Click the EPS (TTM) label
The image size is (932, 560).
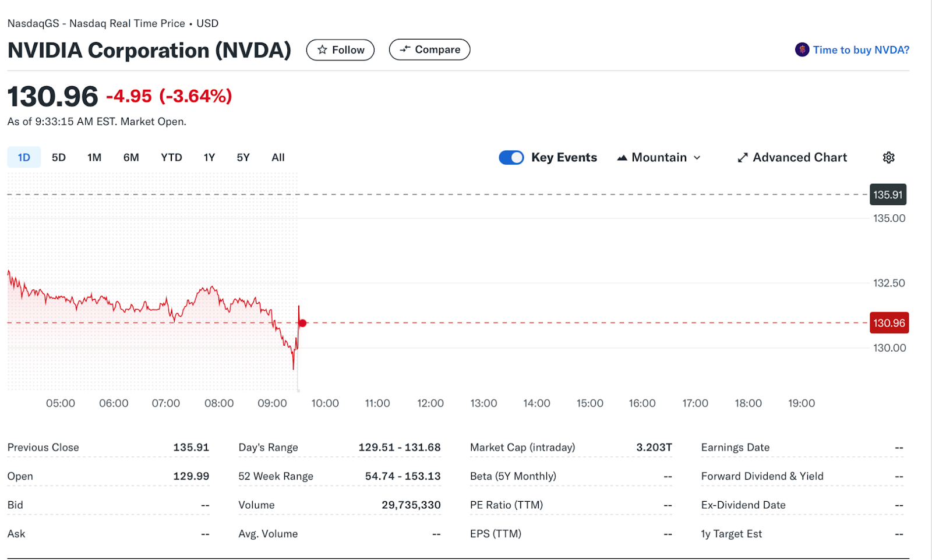pyautogui.click(x=496, y=534)
